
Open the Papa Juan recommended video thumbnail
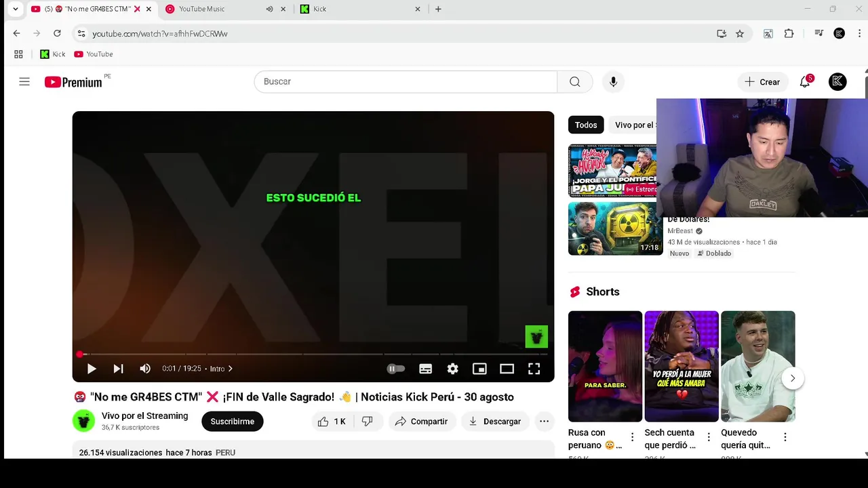pos(612,170)
